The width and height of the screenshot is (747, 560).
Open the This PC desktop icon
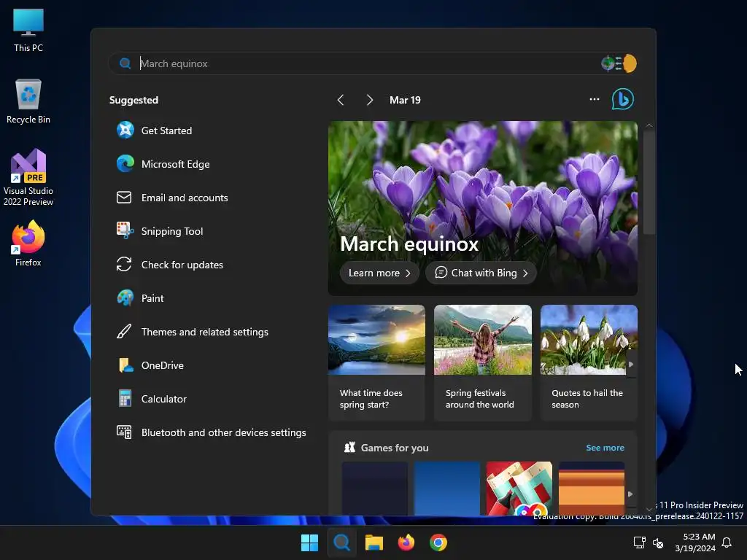coord(28,30)
